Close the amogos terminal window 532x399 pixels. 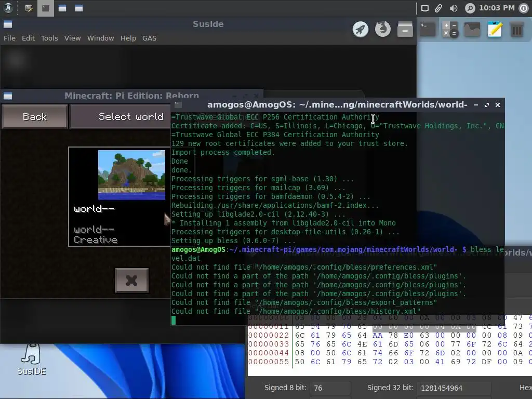pyautogui.click(x=498, y=105)
